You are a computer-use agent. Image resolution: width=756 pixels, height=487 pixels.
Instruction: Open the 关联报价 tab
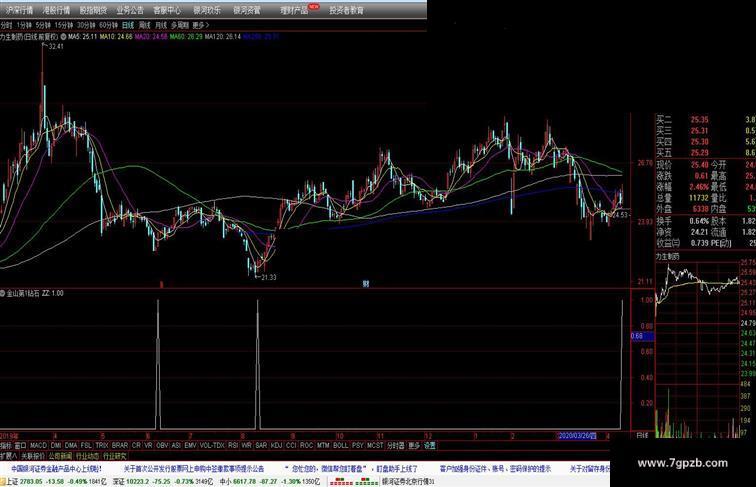(x=33, y=456)
